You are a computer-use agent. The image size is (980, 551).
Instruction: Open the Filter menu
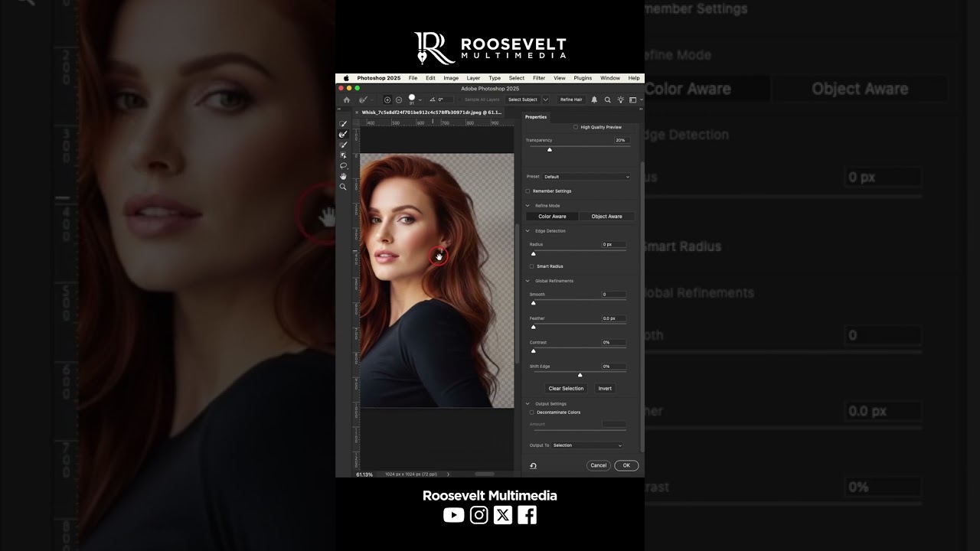(x=539, y=78)
